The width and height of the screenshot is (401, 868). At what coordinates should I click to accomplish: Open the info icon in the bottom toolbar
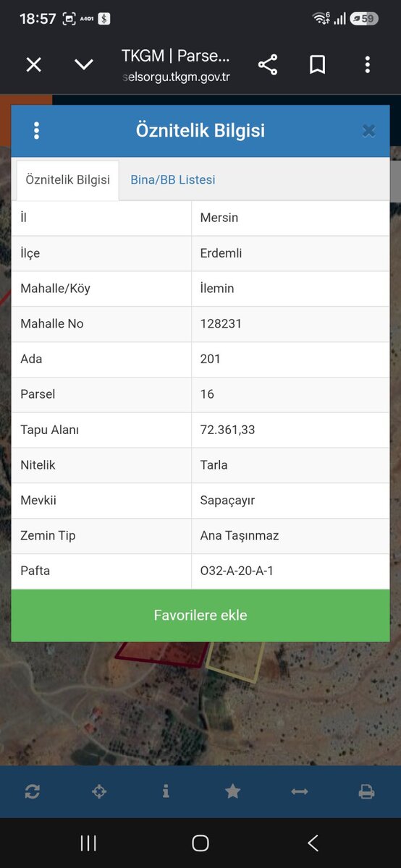point(166,791)
